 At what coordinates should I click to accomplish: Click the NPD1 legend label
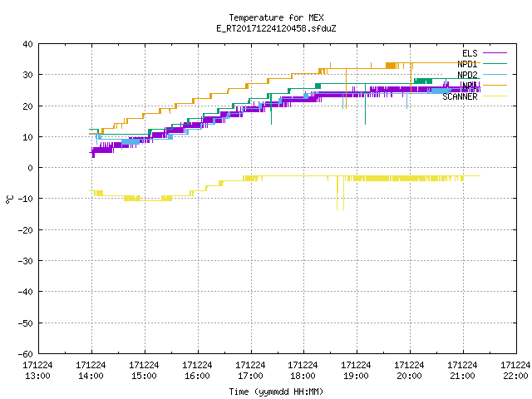tap(467, 64)
